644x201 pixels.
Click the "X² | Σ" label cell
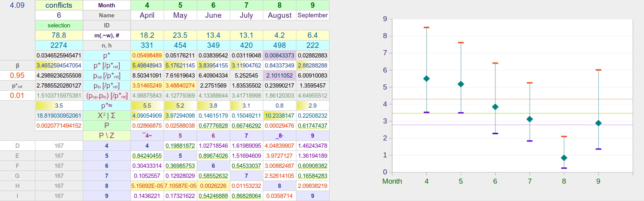tap(107, 116)
